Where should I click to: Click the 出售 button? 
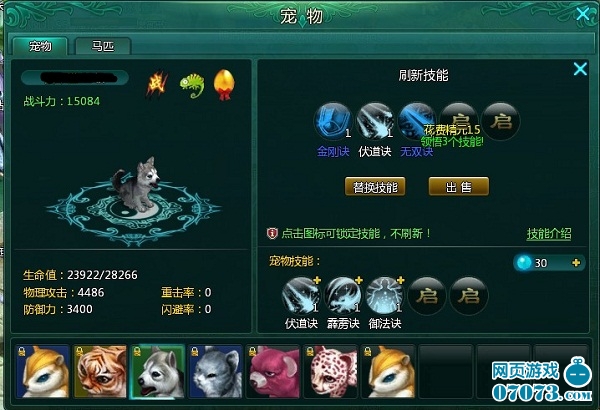point(458,187)
